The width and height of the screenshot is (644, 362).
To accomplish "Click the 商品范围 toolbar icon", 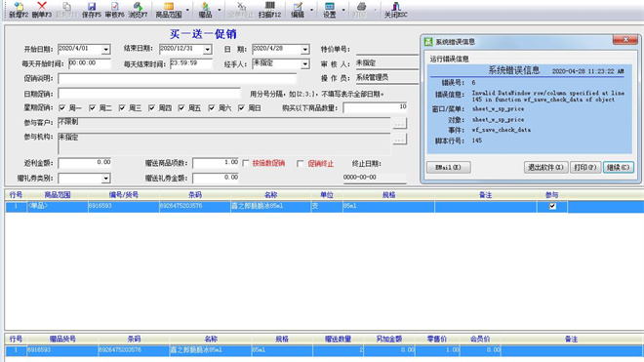I will (169, 6).
